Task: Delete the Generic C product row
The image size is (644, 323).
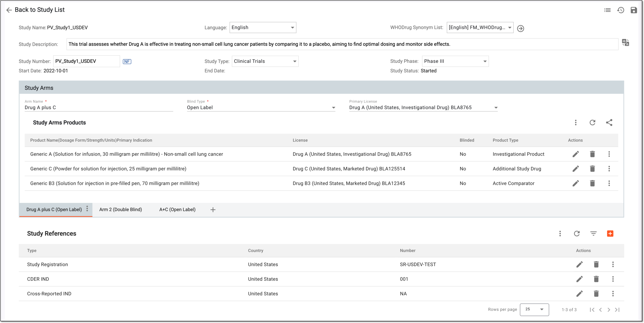Action: tap(592, 169)
